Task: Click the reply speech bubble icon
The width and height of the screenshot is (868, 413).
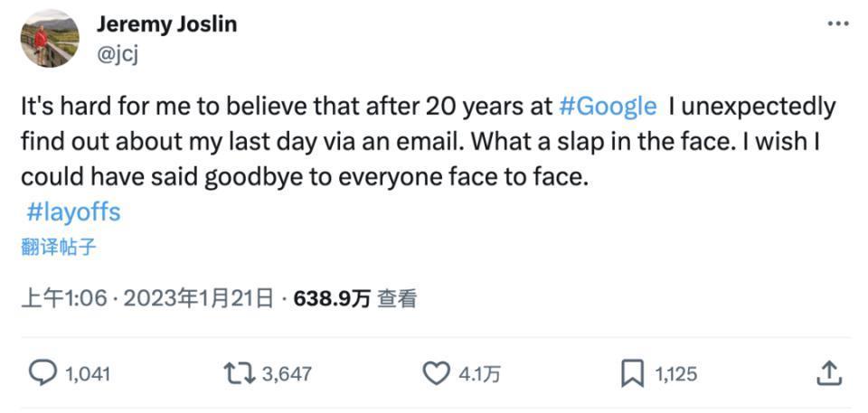Action: pyautogui.click(x=42, y=373)
